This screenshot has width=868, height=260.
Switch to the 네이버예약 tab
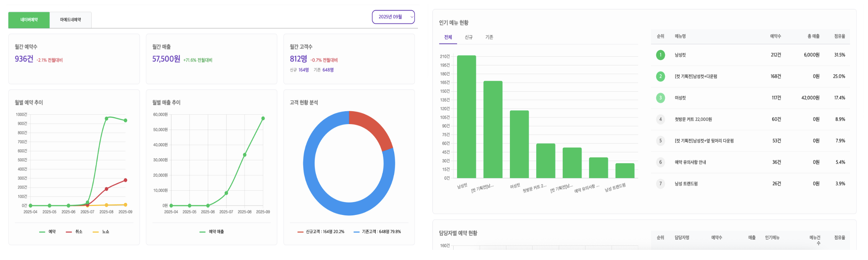point(29,20)
